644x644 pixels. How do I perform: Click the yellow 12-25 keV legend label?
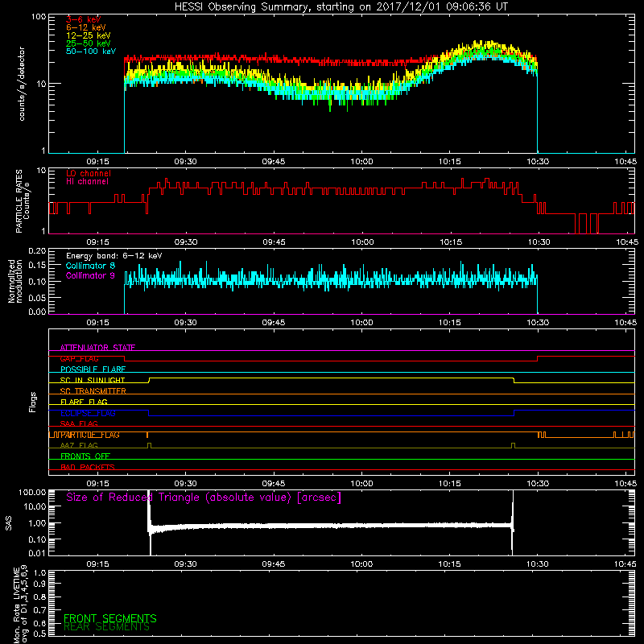click(88, 35)
